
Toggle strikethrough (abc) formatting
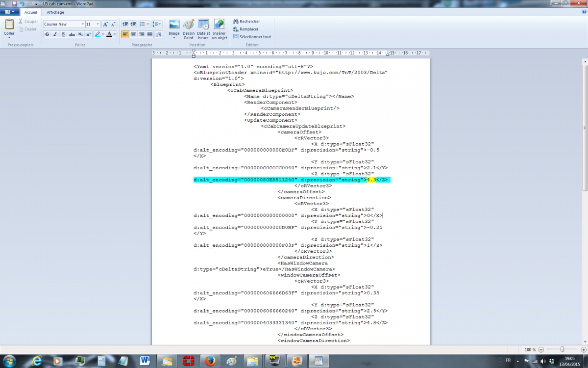[x=72, y=34]
